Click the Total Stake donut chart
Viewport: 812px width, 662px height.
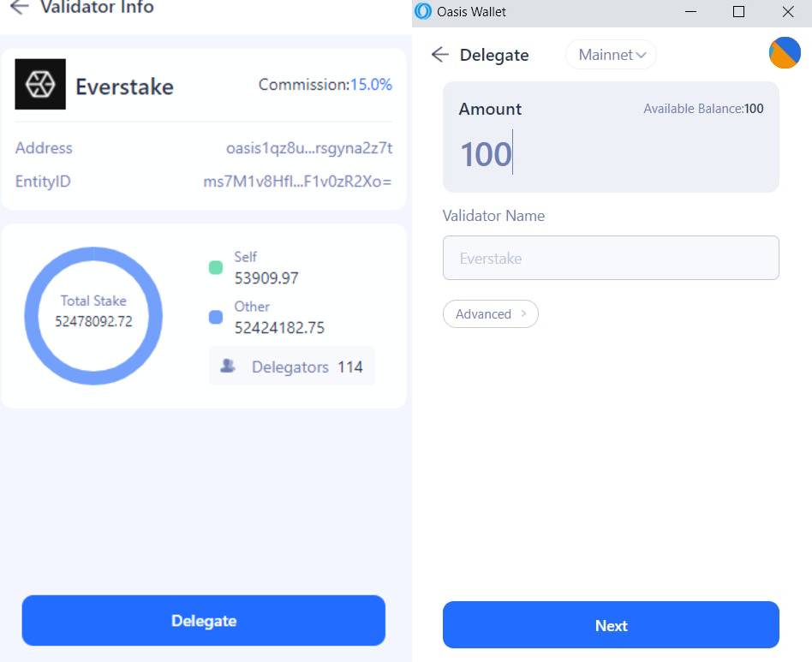[x=93, y=316]
